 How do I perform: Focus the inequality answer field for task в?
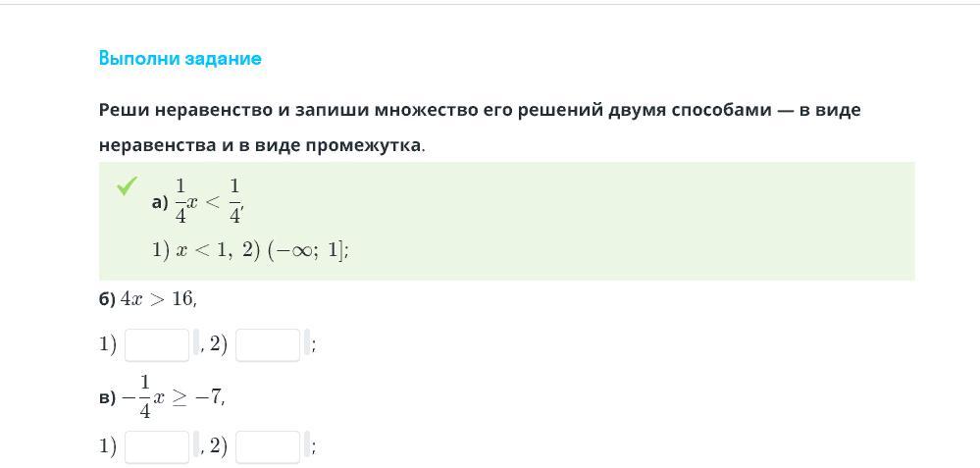pos(157,446)
